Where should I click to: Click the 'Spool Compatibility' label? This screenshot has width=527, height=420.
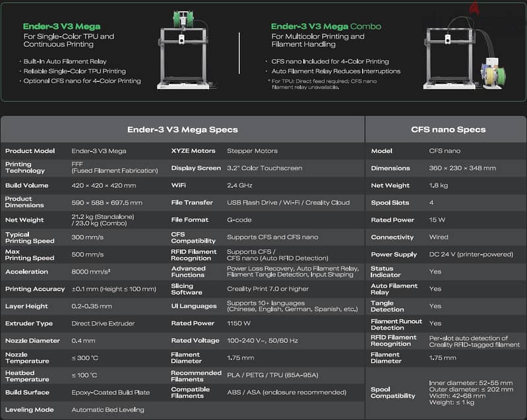pyautogui.click(x=392, y=392)
